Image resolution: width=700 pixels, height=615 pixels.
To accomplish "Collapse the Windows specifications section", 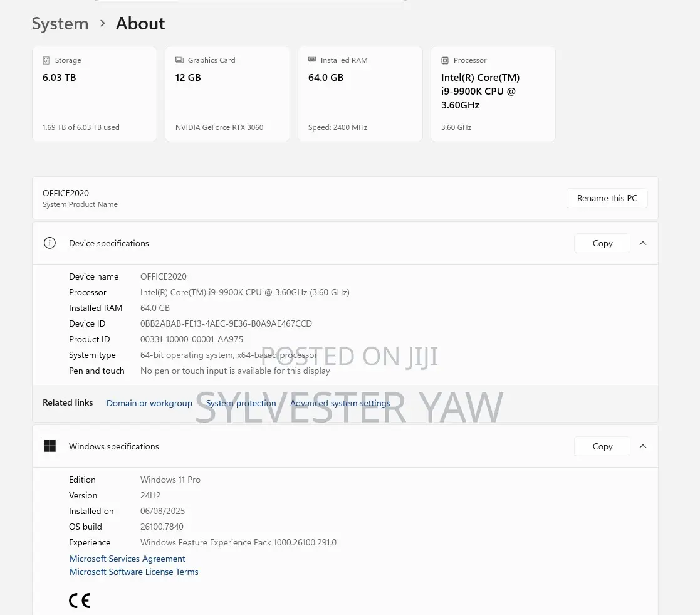I will 643,446.
